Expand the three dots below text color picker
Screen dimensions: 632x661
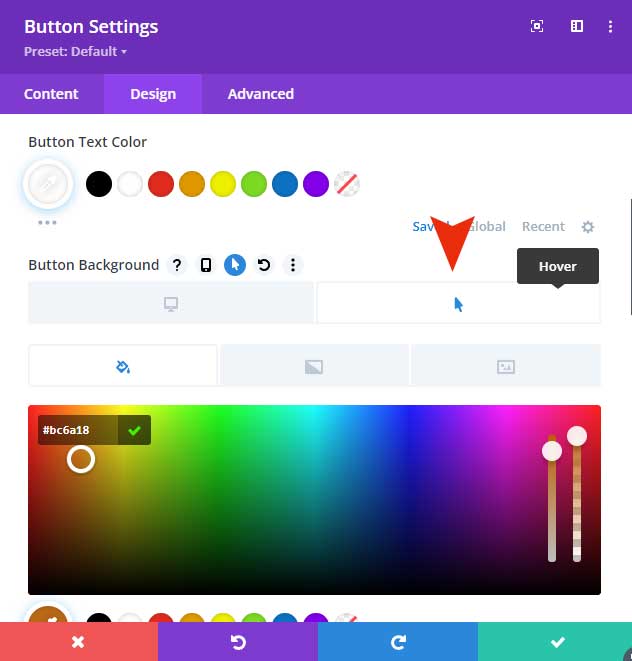47,222
